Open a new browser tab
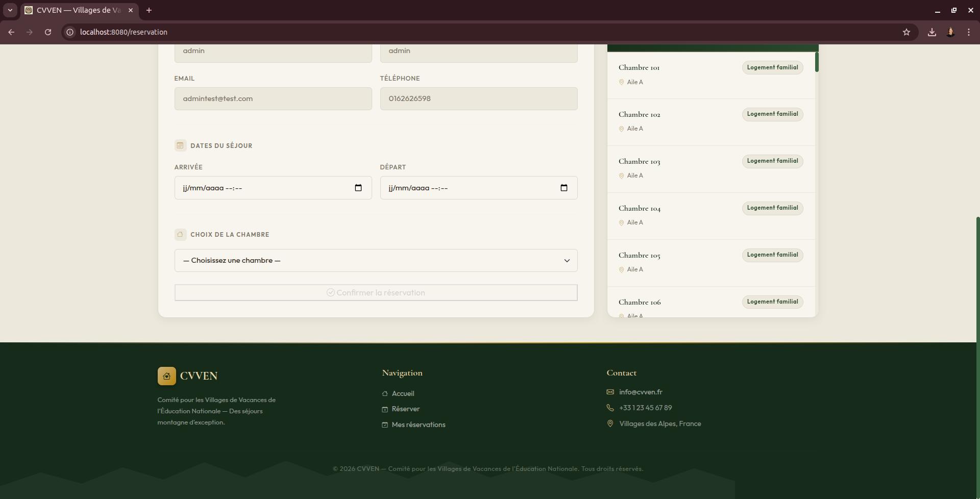Screen dimensions: 980x499 pos(149,10)
